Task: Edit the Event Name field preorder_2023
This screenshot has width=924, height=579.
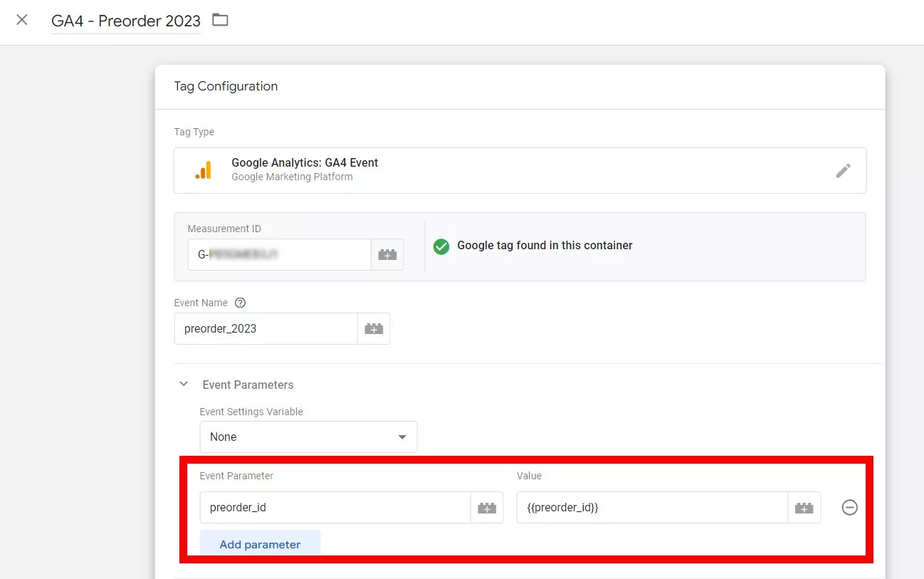Action: [x=266, y=329]
